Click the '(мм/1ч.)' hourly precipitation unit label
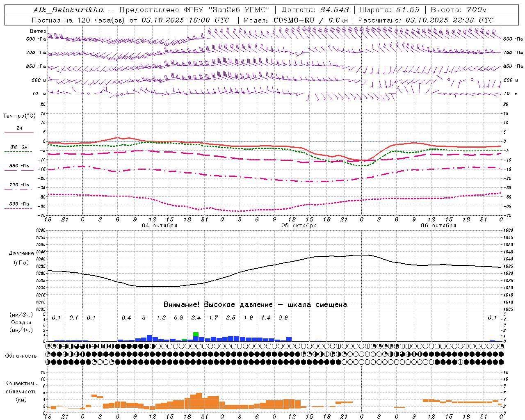This screenshot has height=420, width=525. tap(21, 330)
